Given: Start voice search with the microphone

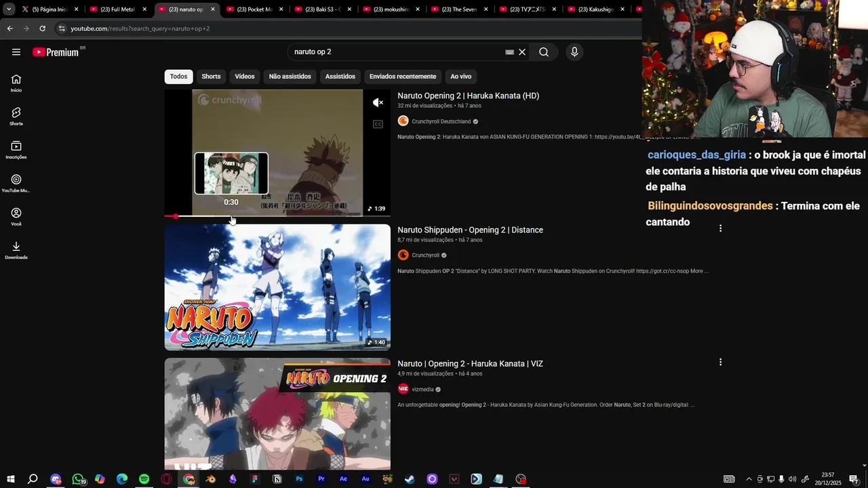Looking at the screenshot, I should (574, 52).
